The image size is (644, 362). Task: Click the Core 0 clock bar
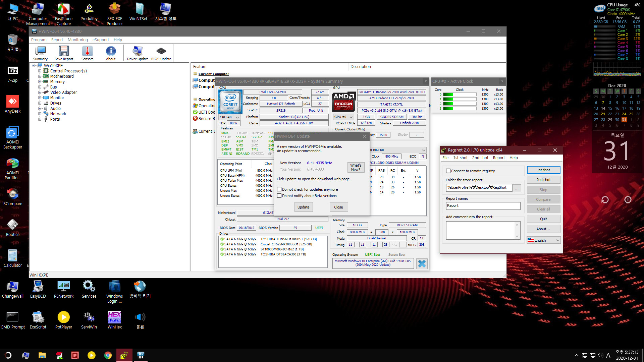[x=460, y=95]
